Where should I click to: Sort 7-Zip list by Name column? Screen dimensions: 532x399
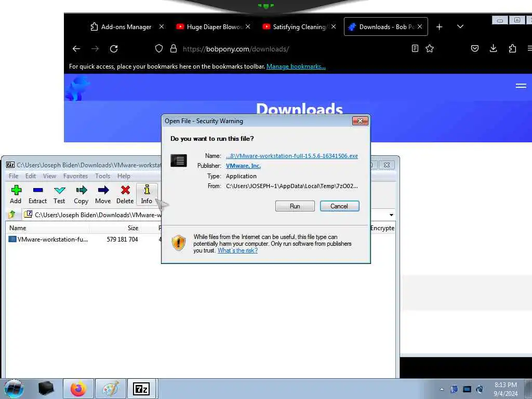pyautogui.click(x=18, y=228)
